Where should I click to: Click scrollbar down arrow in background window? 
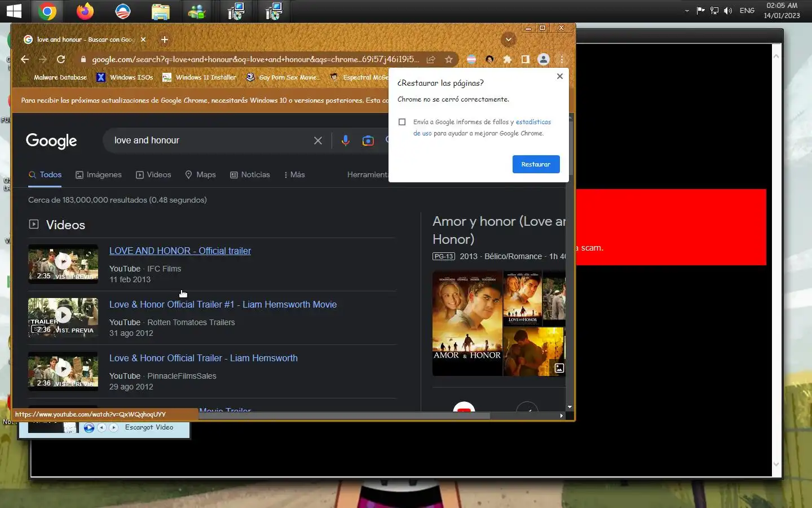coord(776,465)
